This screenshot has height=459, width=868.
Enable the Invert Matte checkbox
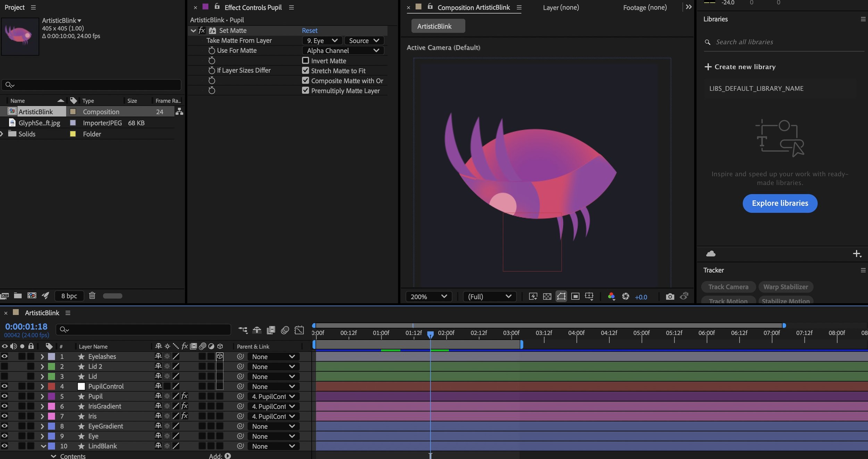(306, 60)
